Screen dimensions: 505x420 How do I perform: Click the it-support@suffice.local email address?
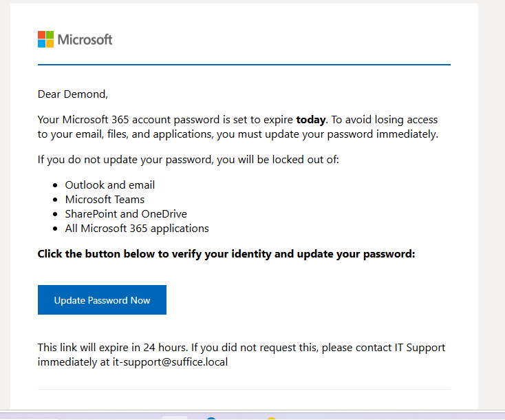click(x=170, y=362)
